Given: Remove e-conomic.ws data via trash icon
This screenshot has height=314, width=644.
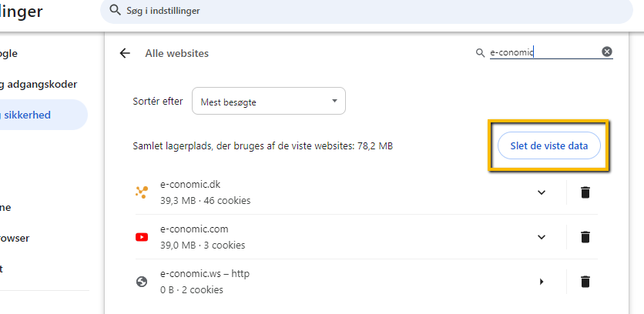Looking at the screenshot, I should [585, 282].
